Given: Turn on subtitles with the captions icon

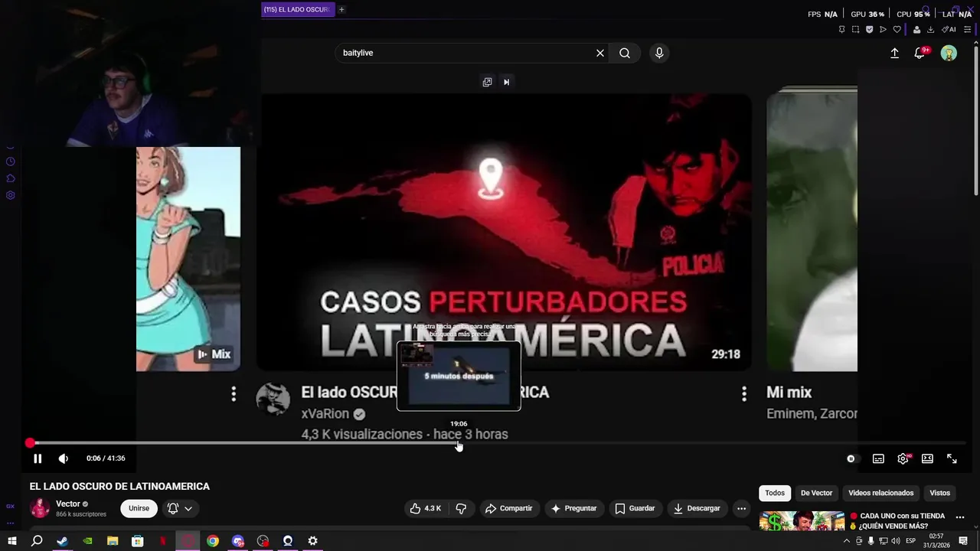Looking at the screenshot, I should 878,458.
